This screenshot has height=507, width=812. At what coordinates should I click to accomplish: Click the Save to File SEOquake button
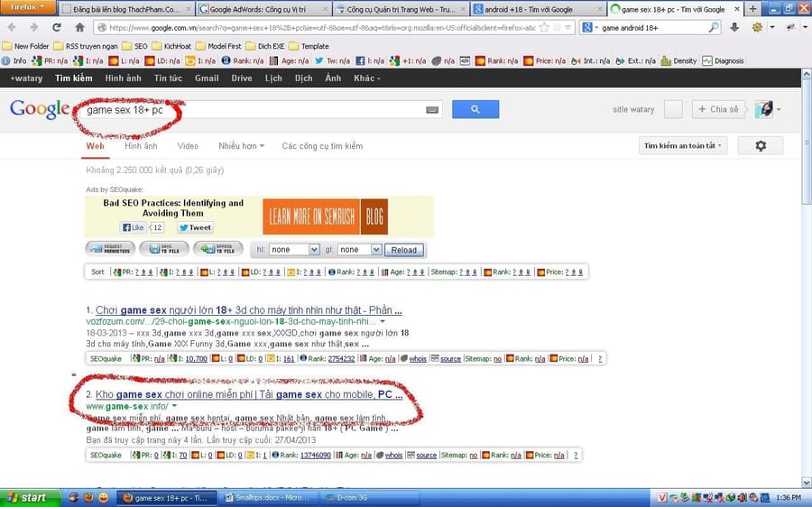pyautogui.click(x=164, y=249)
